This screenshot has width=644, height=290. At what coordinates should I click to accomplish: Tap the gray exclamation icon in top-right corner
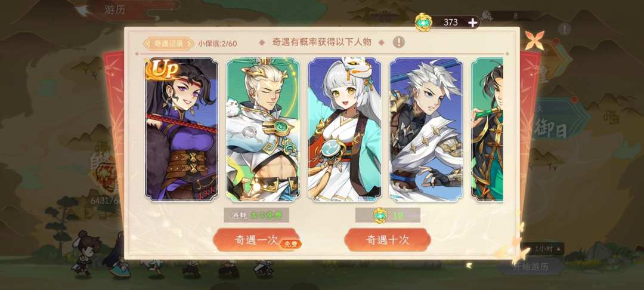(564, 29)
